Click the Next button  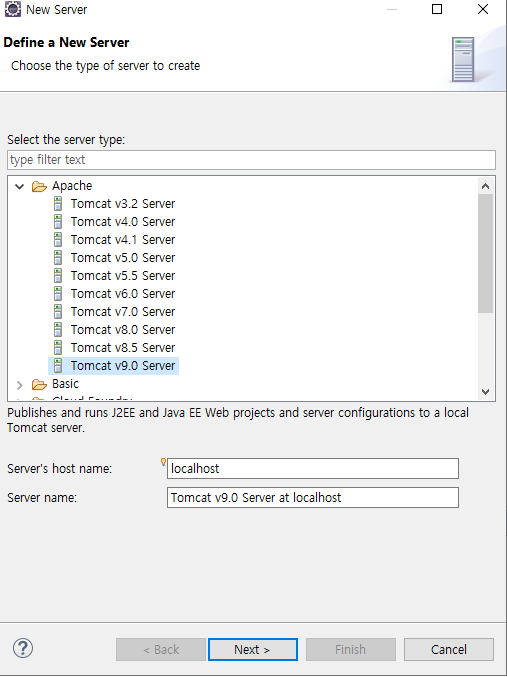pos(253,649)
